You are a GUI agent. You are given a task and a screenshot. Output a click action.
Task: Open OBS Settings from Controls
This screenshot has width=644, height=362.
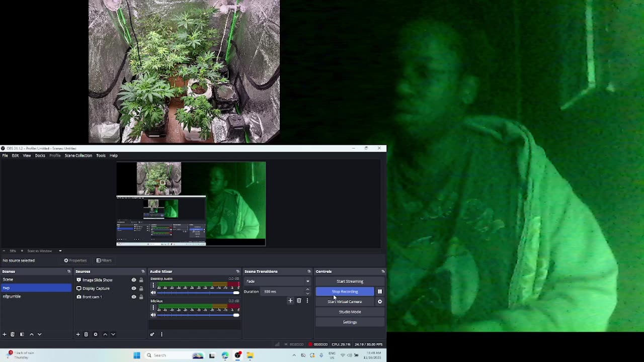click(350, 322)
